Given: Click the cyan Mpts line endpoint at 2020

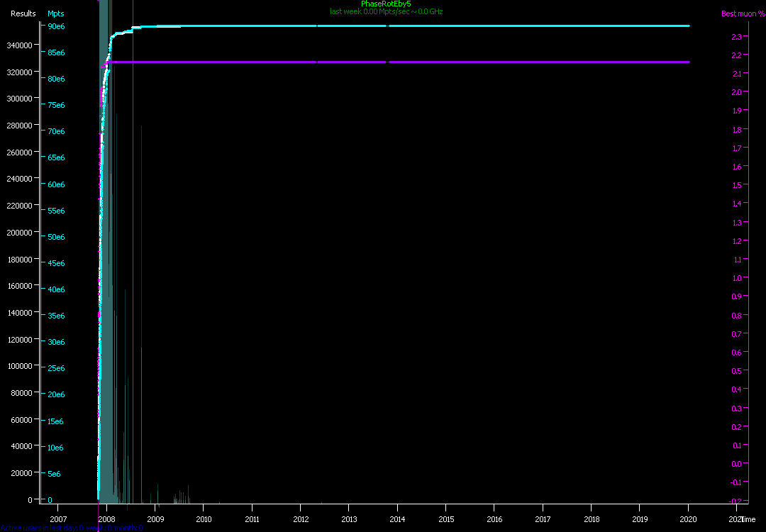Looking at the screenshot, I should 688,26.
